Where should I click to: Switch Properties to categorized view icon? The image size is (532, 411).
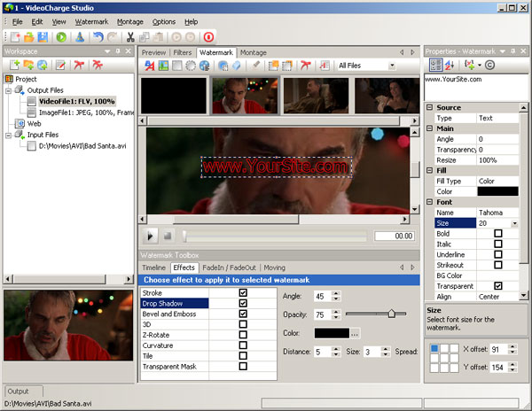pos(435,65)
